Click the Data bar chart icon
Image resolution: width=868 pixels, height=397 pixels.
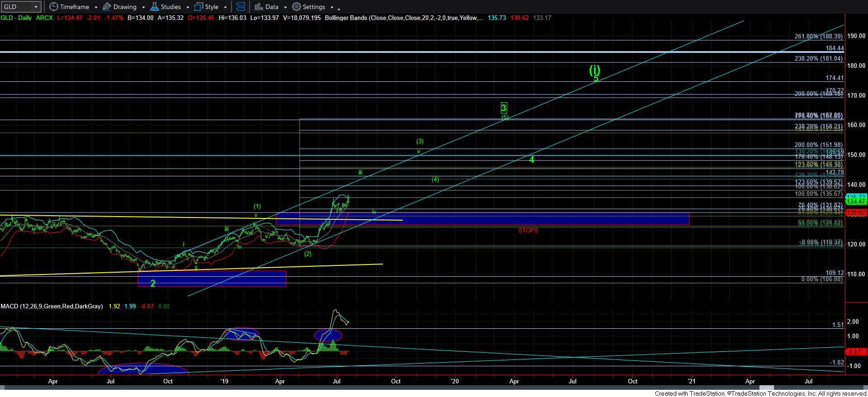point(259,7)
